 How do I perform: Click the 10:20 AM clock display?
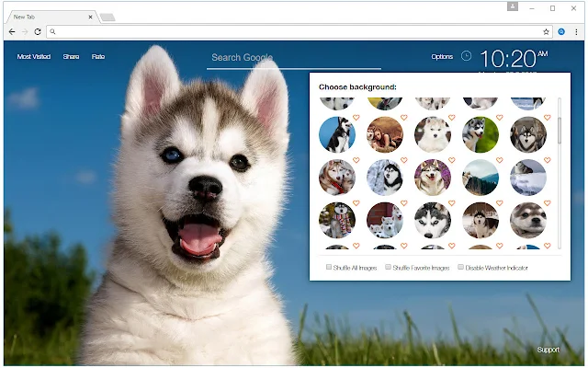click(514, 59)
